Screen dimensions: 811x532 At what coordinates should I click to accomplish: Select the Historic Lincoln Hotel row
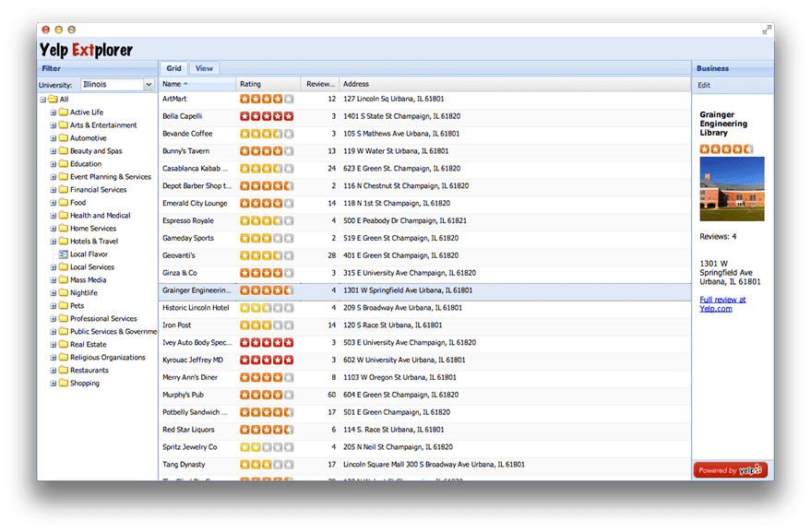[x=424, y=308]
